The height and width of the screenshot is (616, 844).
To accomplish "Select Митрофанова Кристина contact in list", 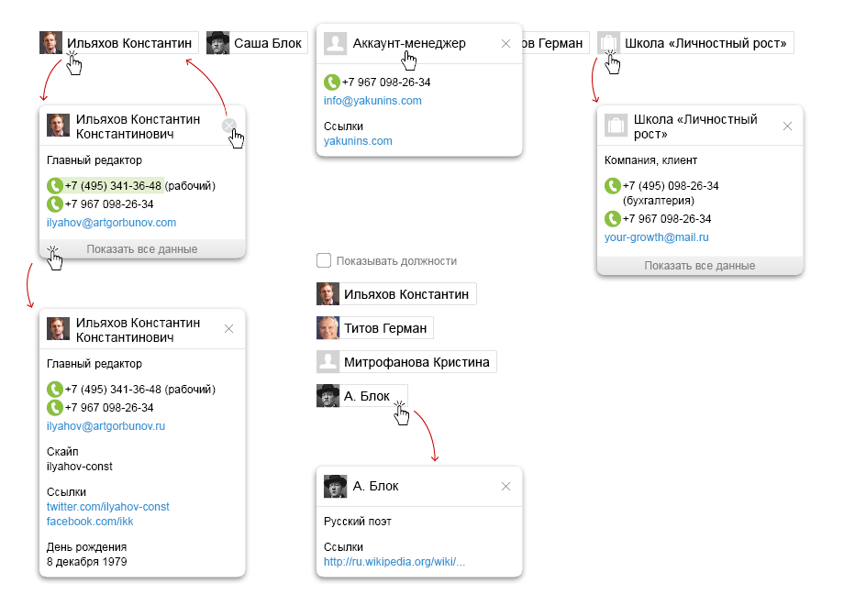I will tap(406, 362).
